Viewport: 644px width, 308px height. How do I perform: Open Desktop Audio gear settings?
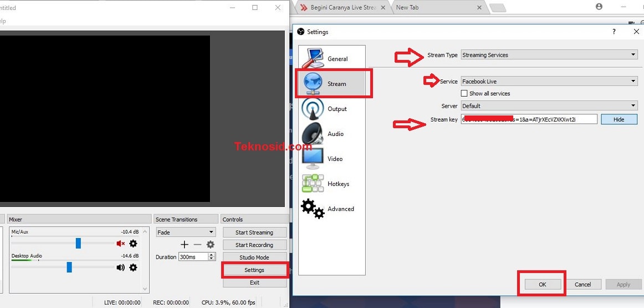(x=133, y=267)
